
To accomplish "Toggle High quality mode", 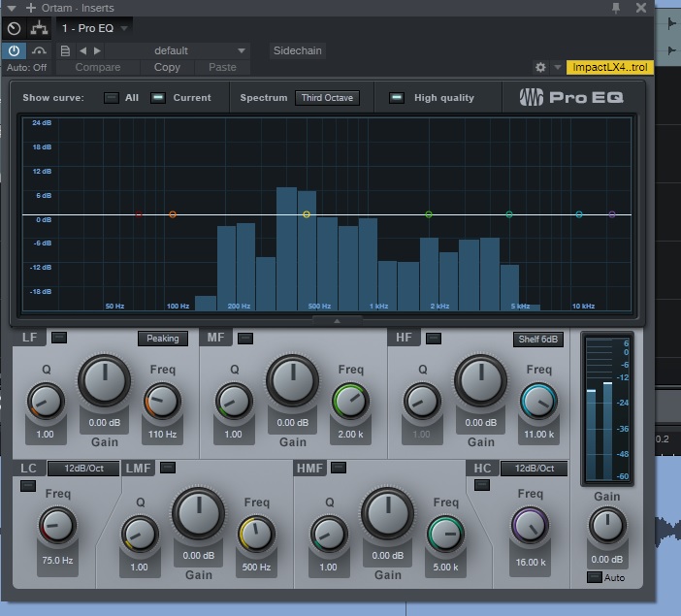I will click(396, 98).
